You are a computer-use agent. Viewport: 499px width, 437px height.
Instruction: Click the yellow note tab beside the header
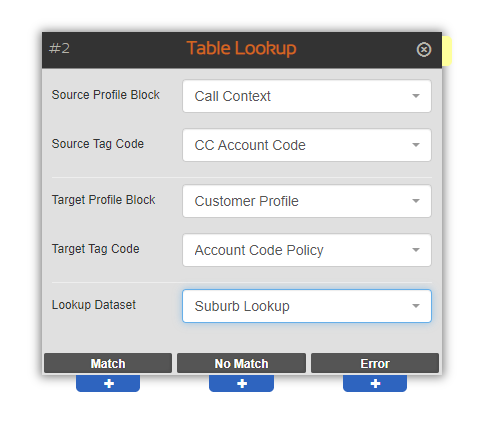[447, 51]
